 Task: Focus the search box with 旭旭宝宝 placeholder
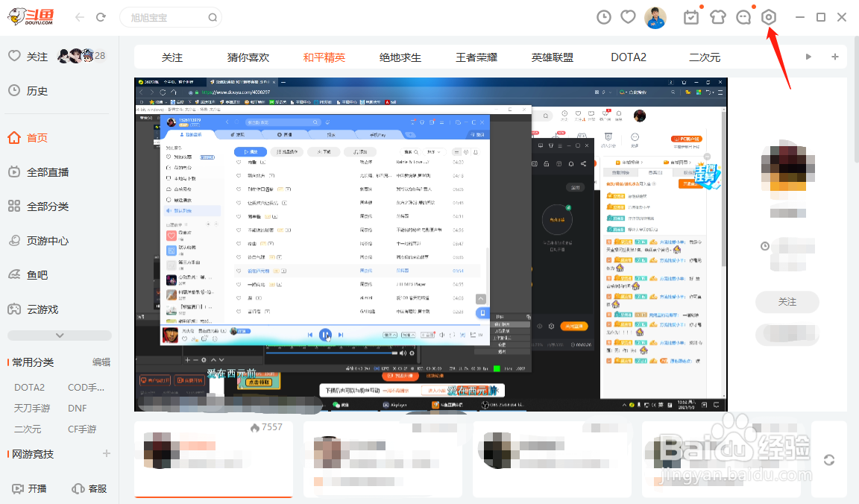click(170, 18)
